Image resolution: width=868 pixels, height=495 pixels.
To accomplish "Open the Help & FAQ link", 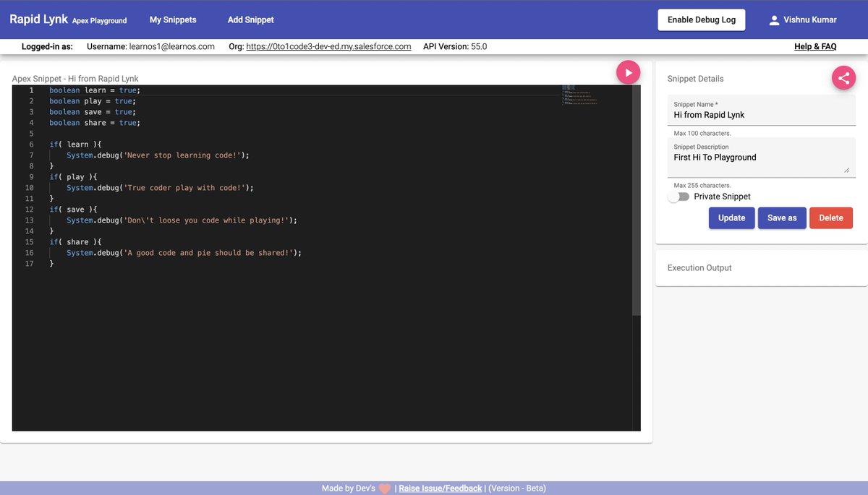I will 815,46.
